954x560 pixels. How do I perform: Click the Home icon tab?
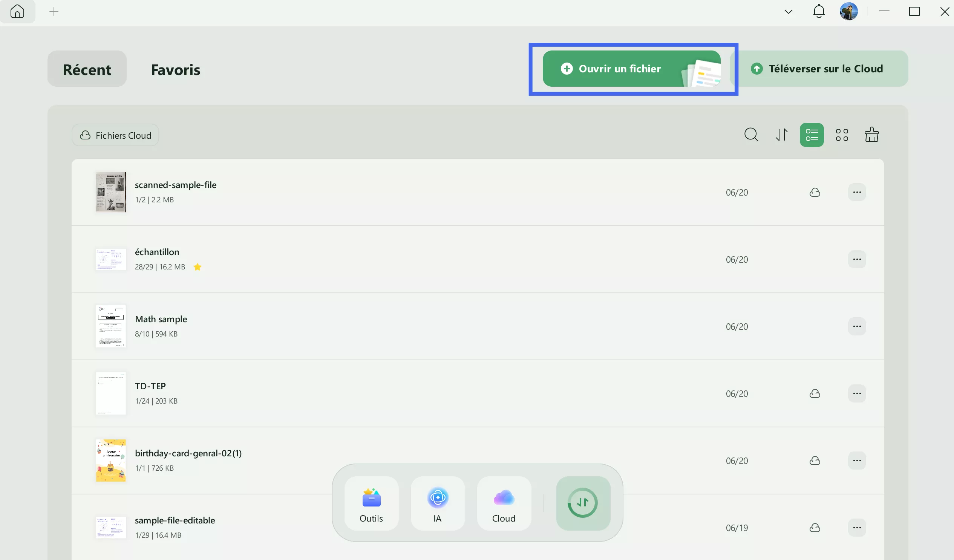point(17,12)
